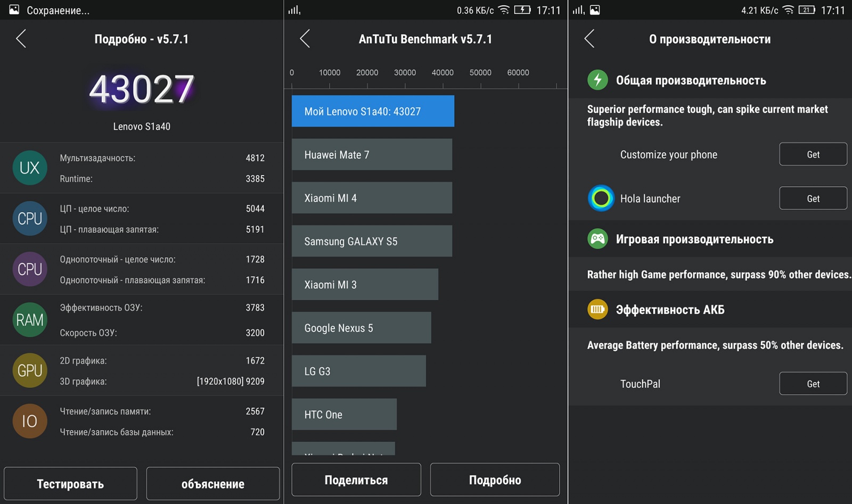Tap the green RAM category icon

tap(30, 319)
